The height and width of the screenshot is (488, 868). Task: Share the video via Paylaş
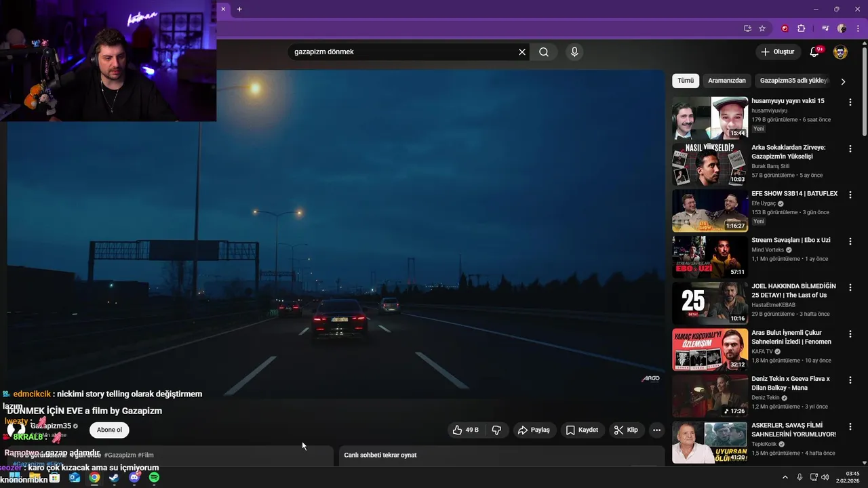(533, 430)
